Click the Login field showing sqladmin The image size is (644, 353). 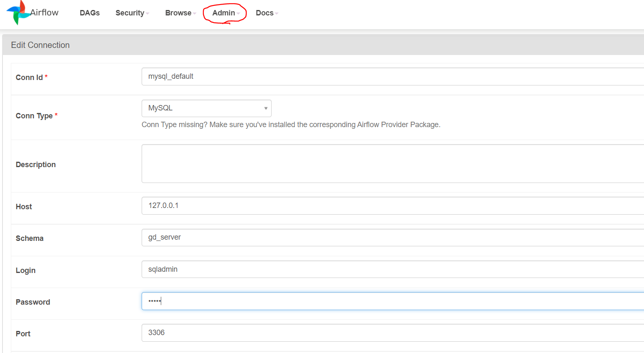click(x=393, y=269)
